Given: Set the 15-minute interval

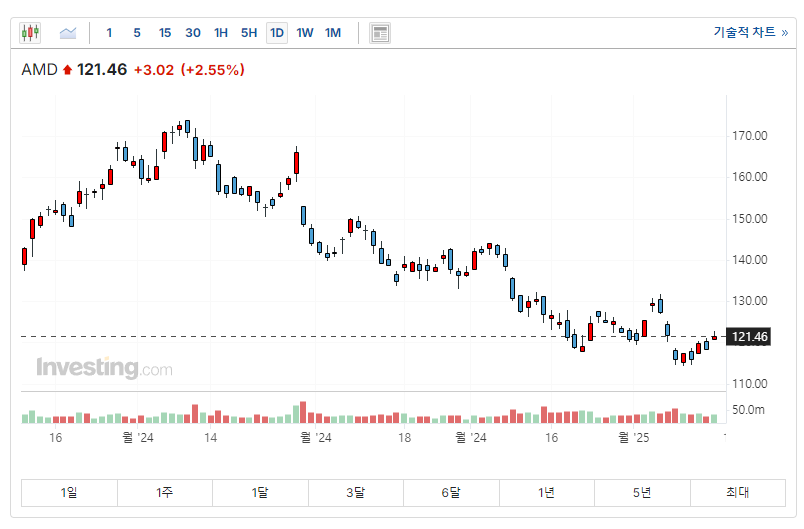Looking at the screenshot, I should click(x=165, y=33).
